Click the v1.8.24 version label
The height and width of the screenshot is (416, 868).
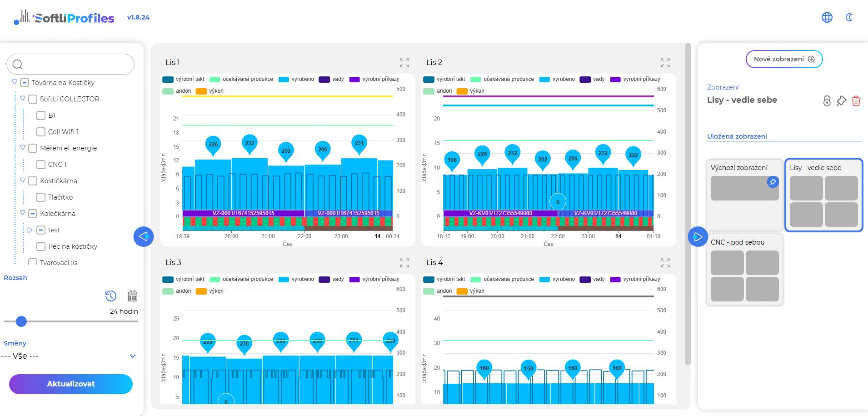point(138,17)
